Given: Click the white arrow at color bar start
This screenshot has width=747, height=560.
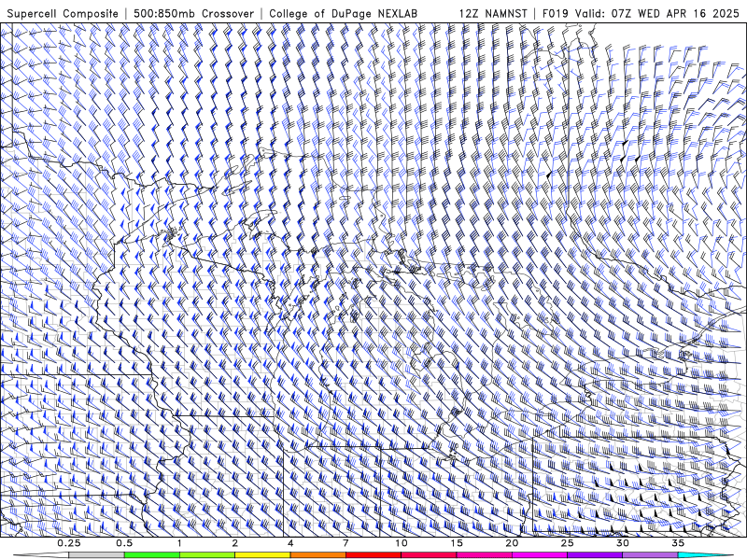Looking at the screenshot, I should point(41,555).
